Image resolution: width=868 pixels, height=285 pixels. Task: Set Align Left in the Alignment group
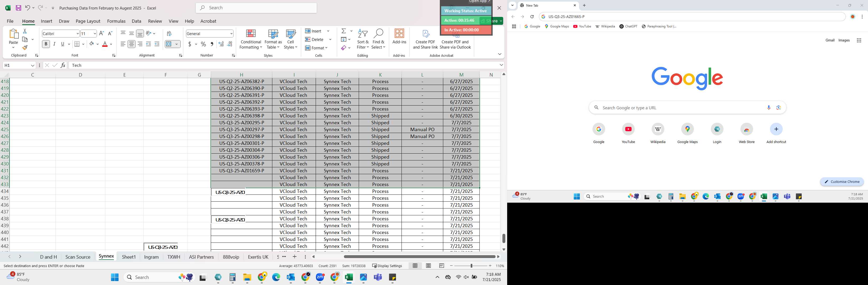[123, 44]
